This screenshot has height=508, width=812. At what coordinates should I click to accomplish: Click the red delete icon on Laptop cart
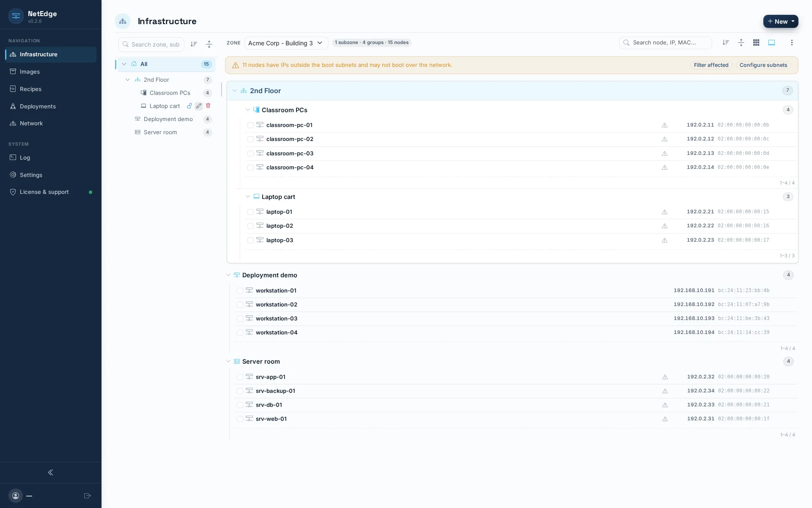[208, 106]
